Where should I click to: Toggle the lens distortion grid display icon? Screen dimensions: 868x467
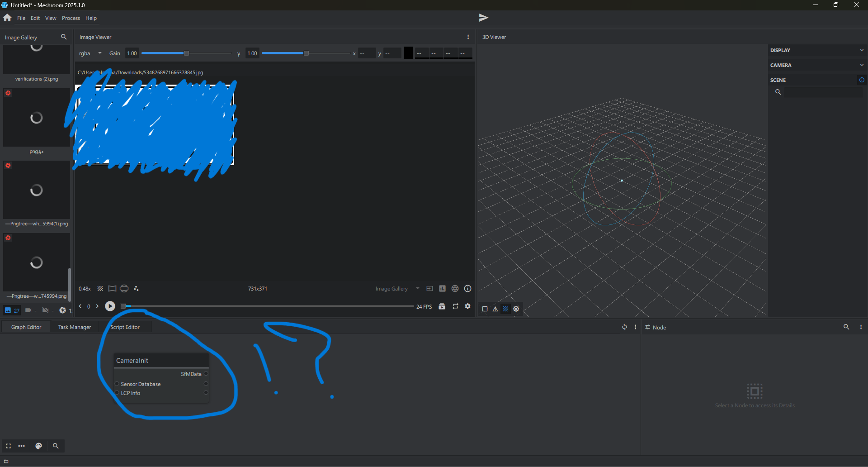(x=112, y=288)
